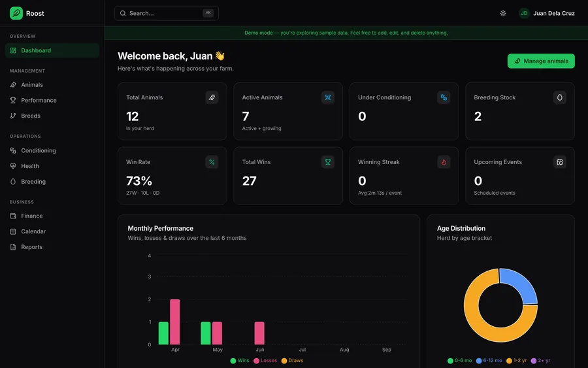Click the Breeds branch icon
Image resolution: width=588 pixels, height=368 pixels.
pyautogui.click(x=13, y=116)
